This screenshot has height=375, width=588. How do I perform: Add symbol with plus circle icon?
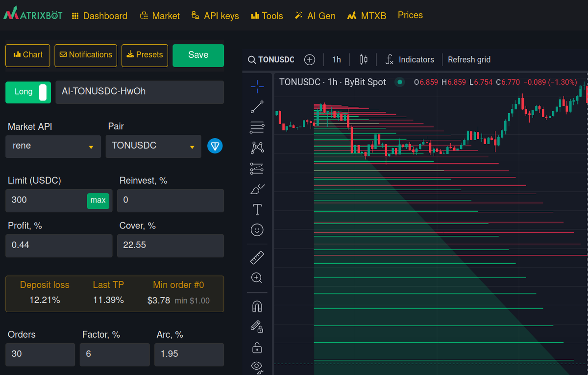[x=310, y=60]
